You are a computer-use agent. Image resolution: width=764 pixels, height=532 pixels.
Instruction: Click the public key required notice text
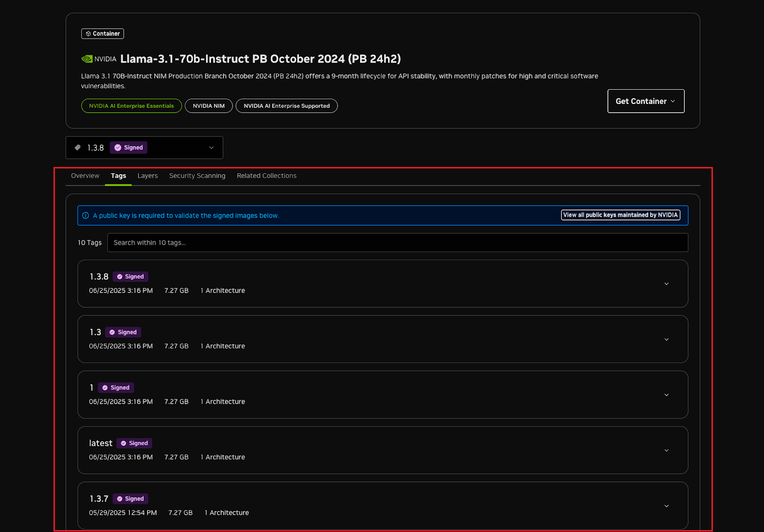point(186,216)
